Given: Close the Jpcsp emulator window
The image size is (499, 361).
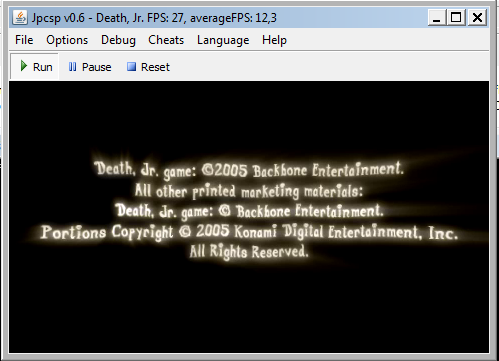Looking at the screenshot, I should coord(477,17).
